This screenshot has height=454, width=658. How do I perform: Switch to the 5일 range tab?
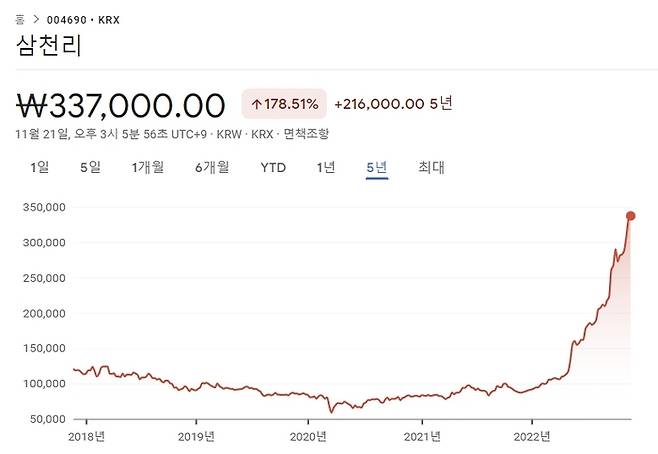click(x=90, y=167)
